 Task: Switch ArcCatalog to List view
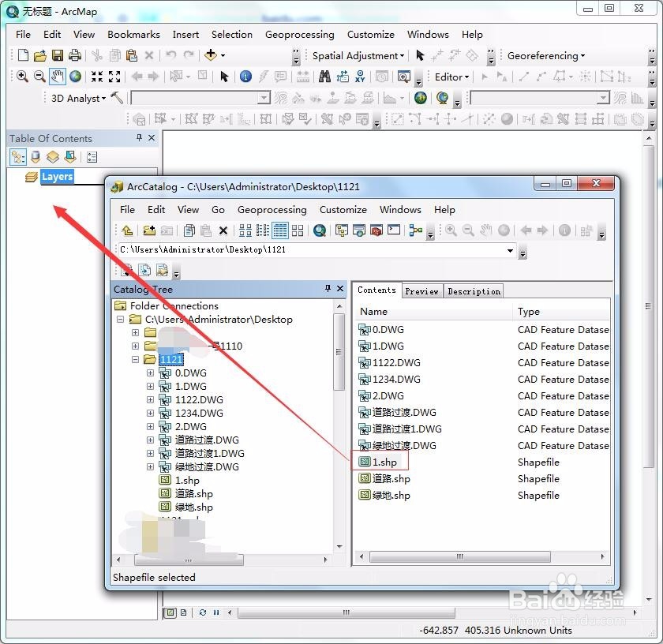click(x=263, y=230)
